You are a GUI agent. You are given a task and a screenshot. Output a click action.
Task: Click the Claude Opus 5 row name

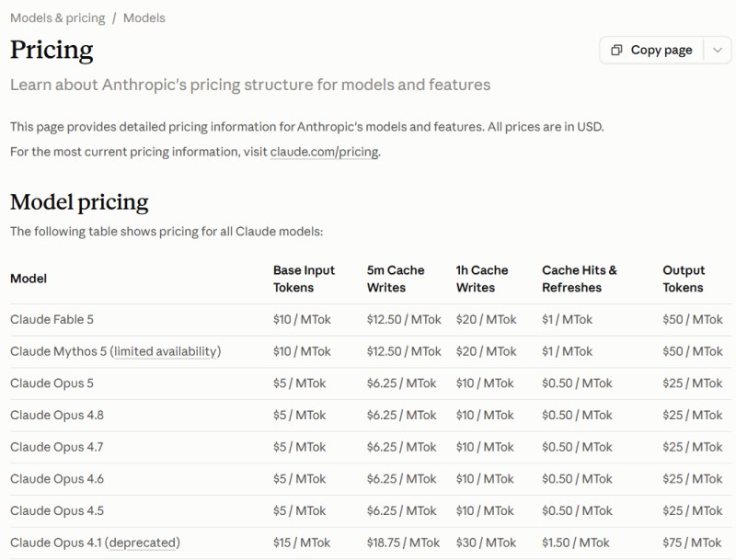click(52, 383)
